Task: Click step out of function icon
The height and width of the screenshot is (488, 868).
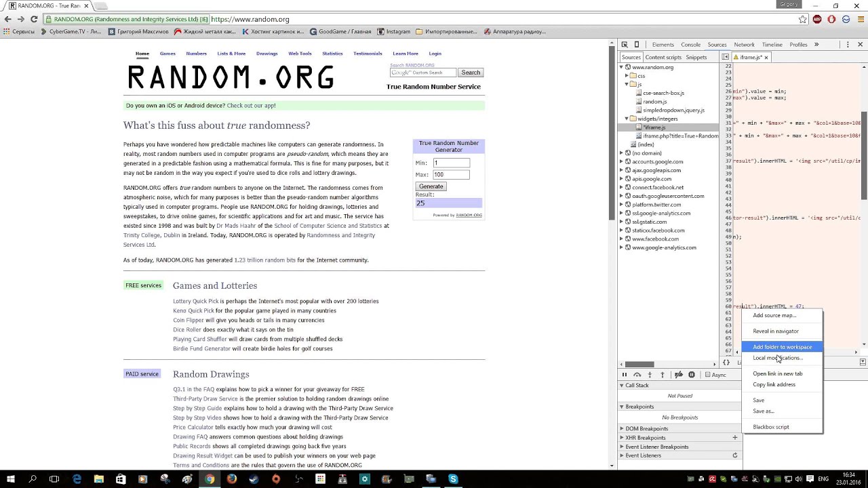Action: click(x=663, y=375)
